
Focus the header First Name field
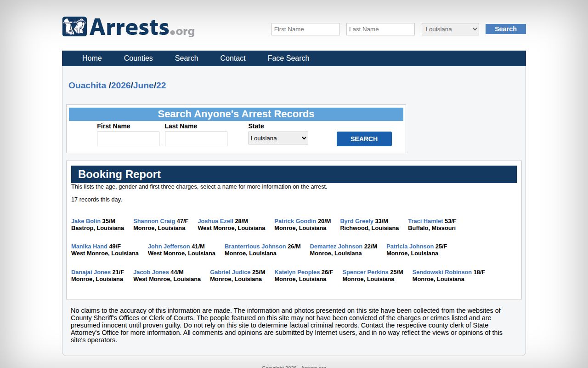coord(305,29)
